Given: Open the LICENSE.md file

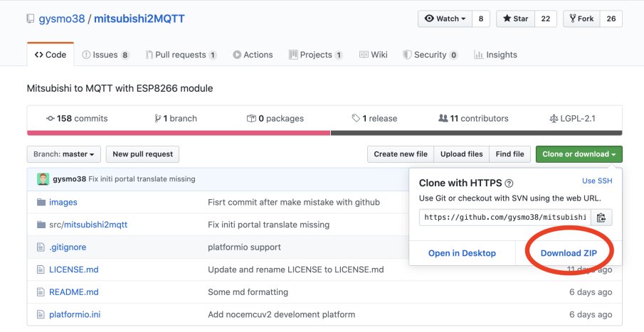Looking at the screenshot, I should pyautogui.click(x=74, y=269).
